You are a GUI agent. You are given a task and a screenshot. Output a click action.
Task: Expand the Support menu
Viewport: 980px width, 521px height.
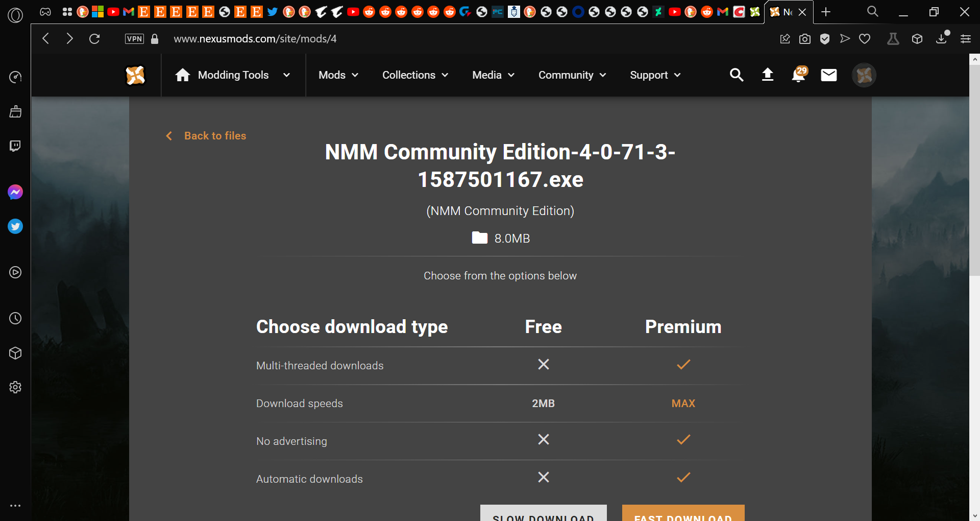[x=655, y=75]
